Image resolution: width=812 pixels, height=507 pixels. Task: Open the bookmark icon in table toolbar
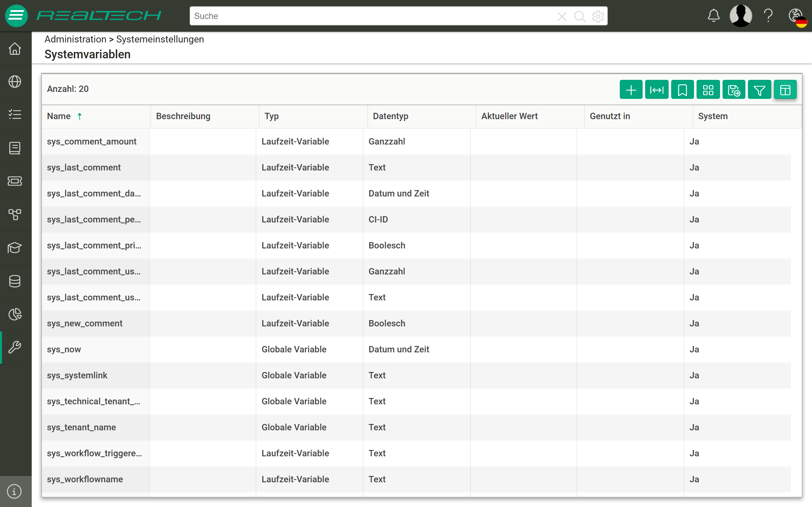pyautogui.click(x=682, y=90)
